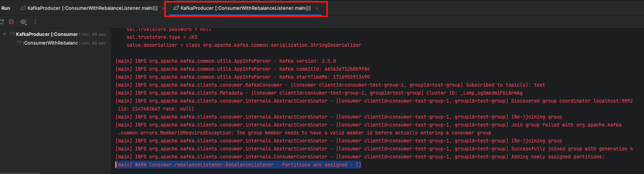Screen dimensions: 644x174
Task: Open the eye-shaped view options toggle
Action: 23,22
